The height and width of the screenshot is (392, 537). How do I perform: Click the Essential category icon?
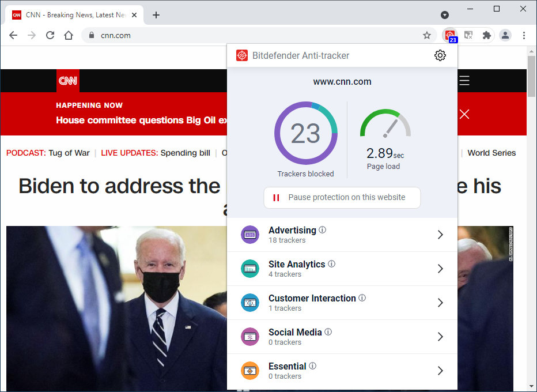tap(249, 371)
